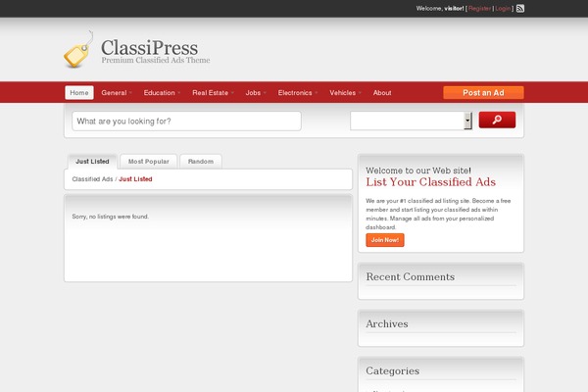Click the 'Premium Classified Ads Theme' tagline
Image resolution: width=588 pixels, height=392 pixels.
pos(156,60)
